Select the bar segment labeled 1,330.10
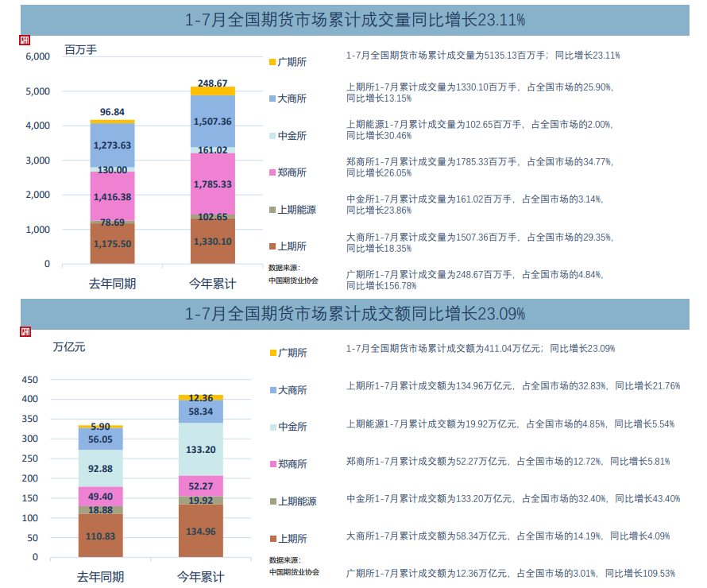707x588 pixels. [x=212, y=242]
